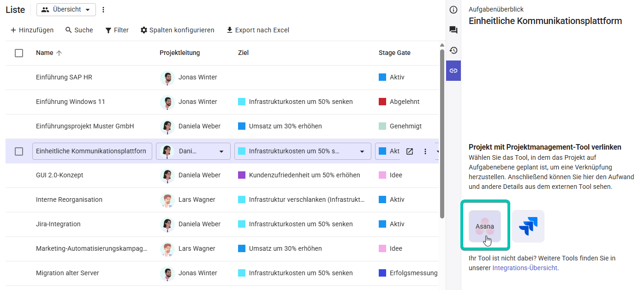Select the blue Aktiv status swatch for Jira-Integration
This screenshot has height=290, width=644.
click(x=382, y=224)
